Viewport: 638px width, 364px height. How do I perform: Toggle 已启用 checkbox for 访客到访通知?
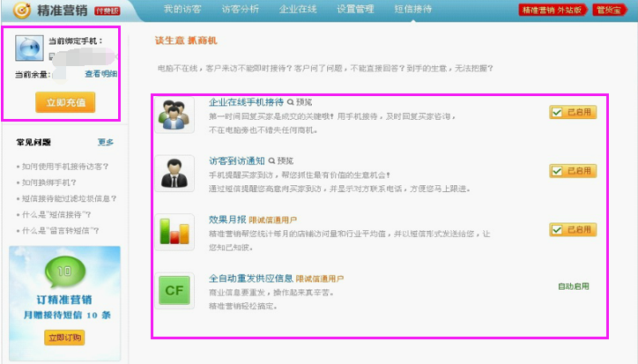point(557,171)
